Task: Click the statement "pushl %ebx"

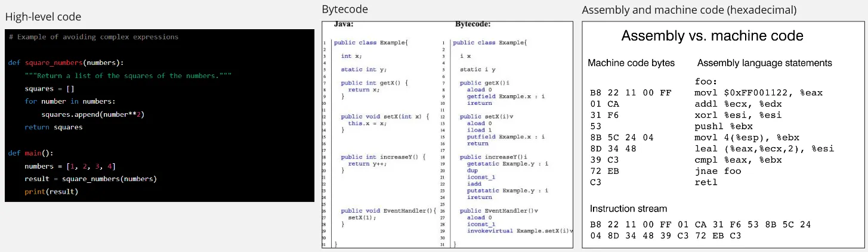Action: tap(724, 126)
